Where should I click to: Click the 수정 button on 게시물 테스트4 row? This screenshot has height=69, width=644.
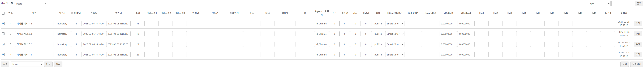point(638,24)
